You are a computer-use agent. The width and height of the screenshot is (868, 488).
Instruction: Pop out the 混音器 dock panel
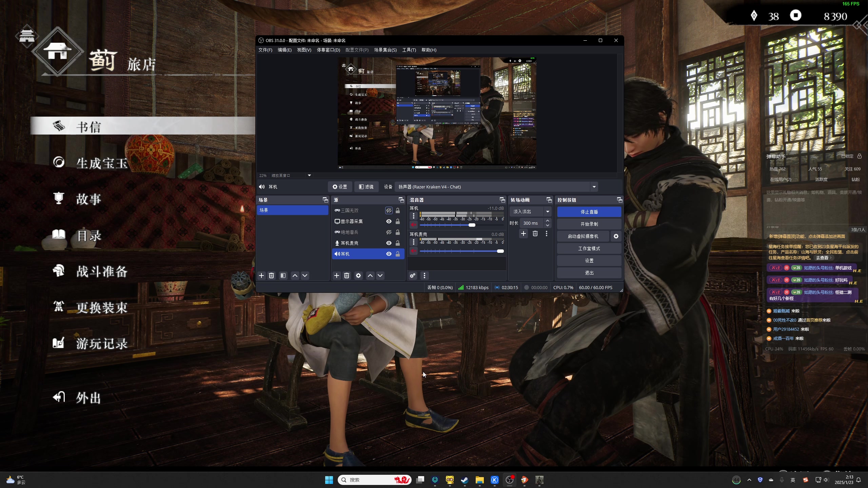(502, 200)
